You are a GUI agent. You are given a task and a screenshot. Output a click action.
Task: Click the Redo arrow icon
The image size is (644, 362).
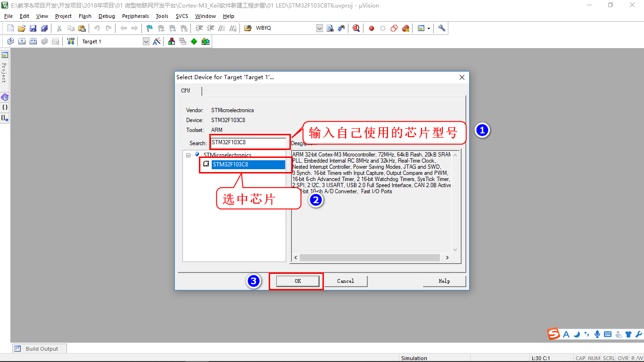pos(108,28)
